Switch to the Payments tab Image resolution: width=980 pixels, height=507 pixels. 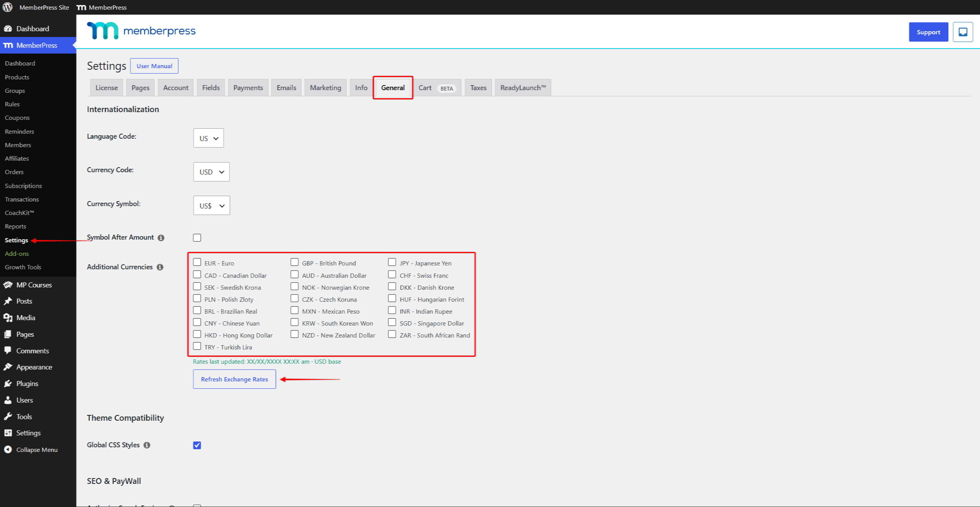pyautogui.click(x=248, y=88)
